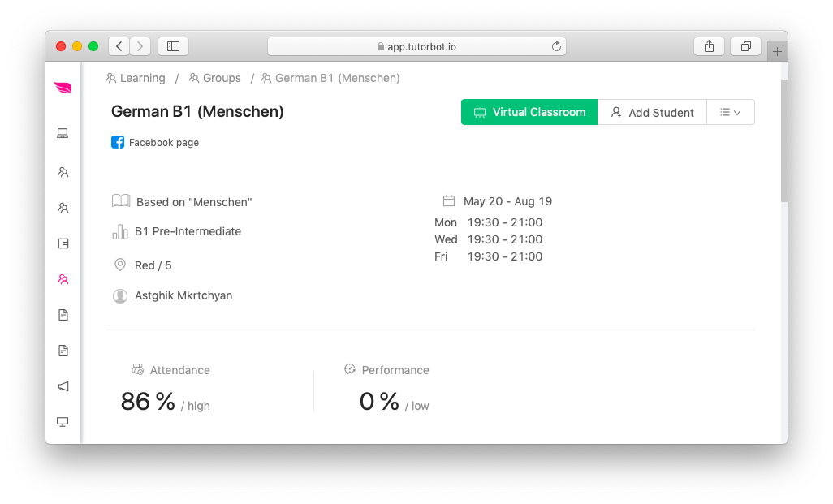Viewport: 833px width, 504px height.
Task: Open the second document icon in sidebar
Action: 63,351
